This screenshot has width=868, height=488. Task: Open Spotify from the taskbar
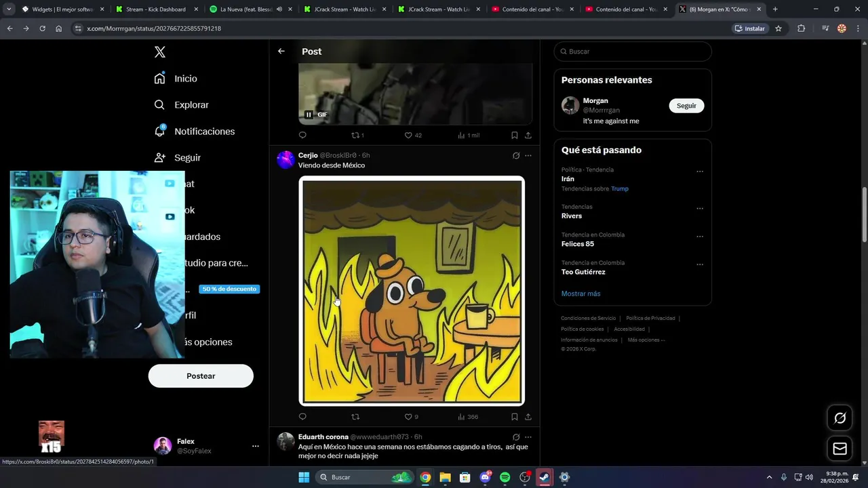click(x=505, y=478)
